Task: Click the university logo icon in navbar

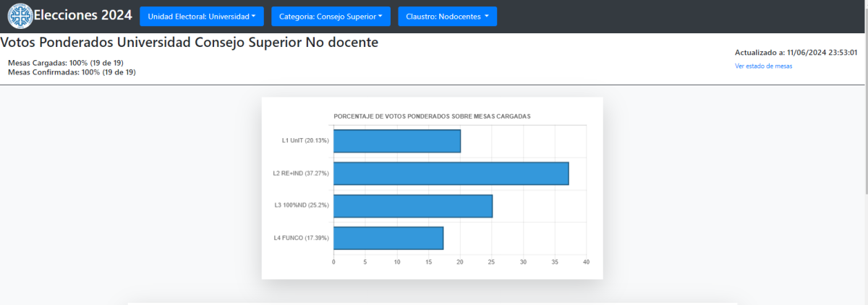Action: coord(20,16)
